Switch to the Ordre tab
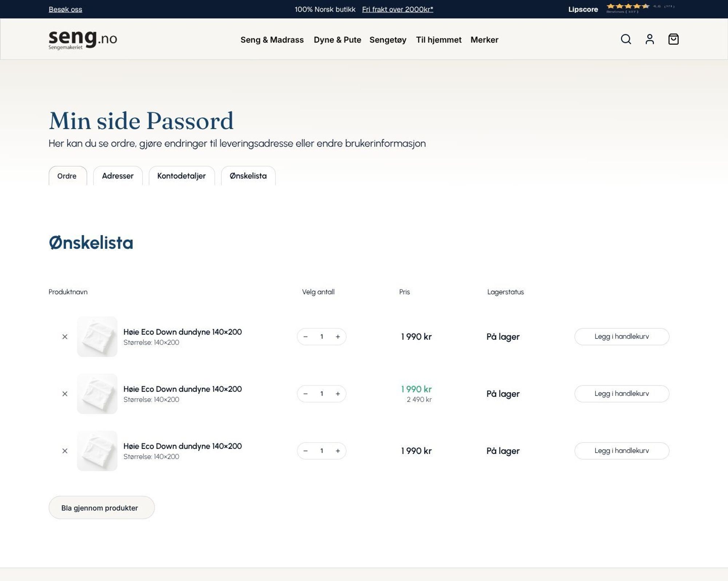This screenshot has width=728, height=581. pos(68,176)
